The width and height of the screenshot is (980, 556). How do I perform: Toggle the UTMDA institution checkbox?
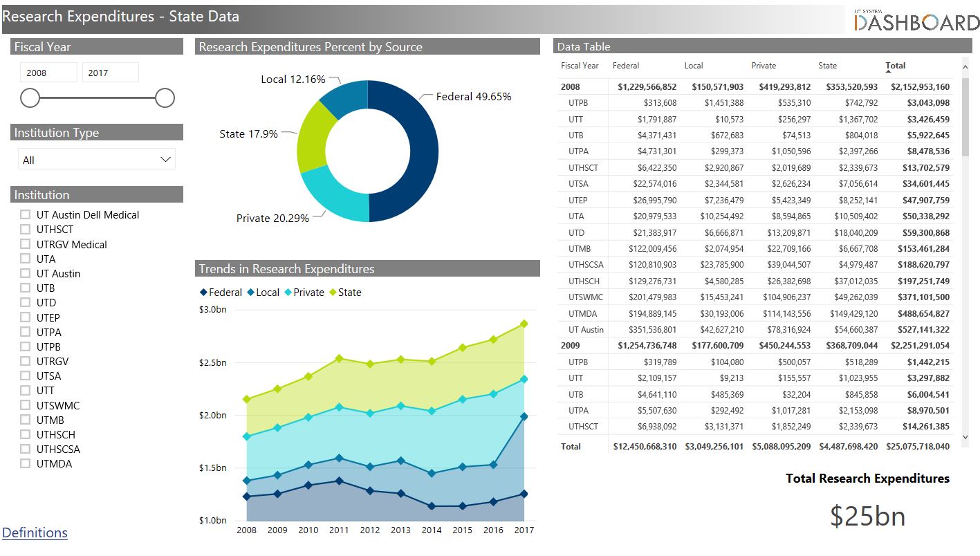click(25, 463)
